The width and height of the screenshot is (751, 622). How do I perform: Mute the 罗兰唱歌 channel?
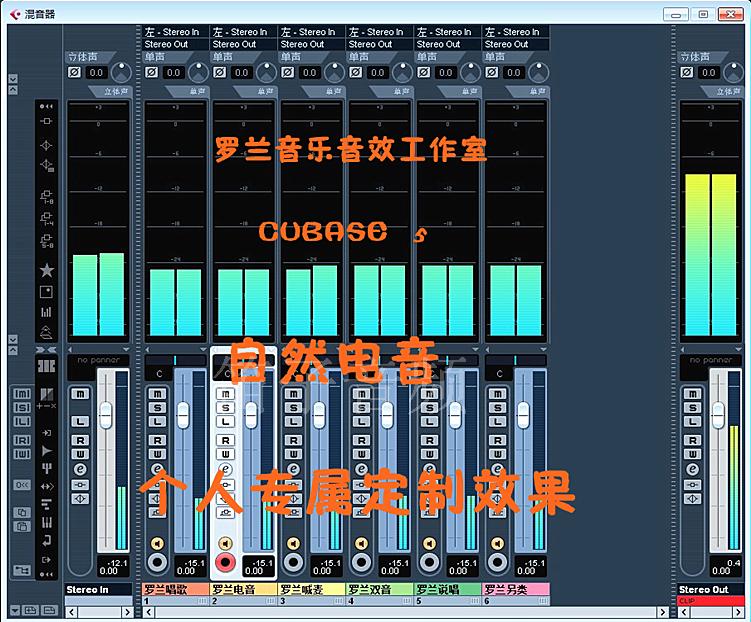coord(157,394)
